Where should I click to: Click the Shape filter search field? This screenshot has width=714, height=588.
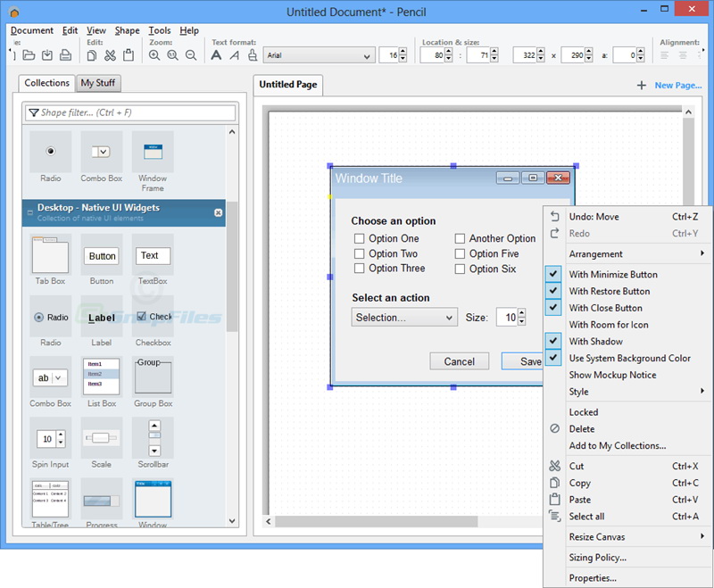coord(130,112)
